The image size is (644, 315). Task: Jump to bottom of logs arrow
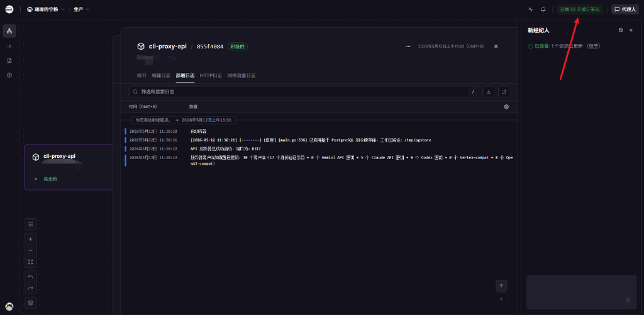(501, 299)
